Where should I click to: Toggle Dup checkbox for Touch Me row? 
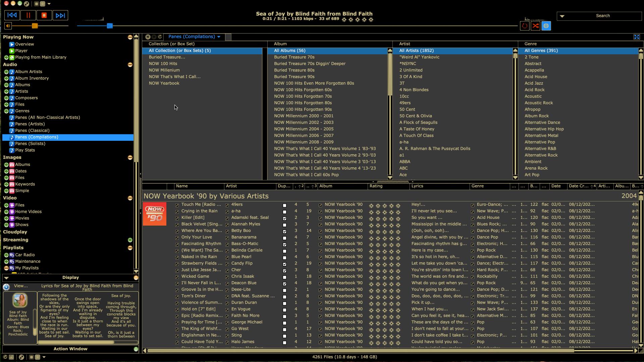pos(284,205)
